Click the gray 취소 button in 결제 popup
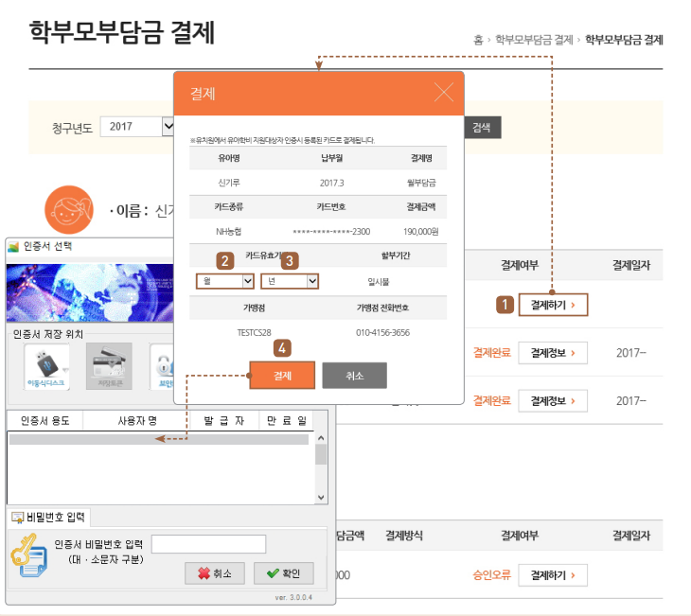The width and height of the screenshot is (691, 616). pyautogui.click(x=355, y=376)
